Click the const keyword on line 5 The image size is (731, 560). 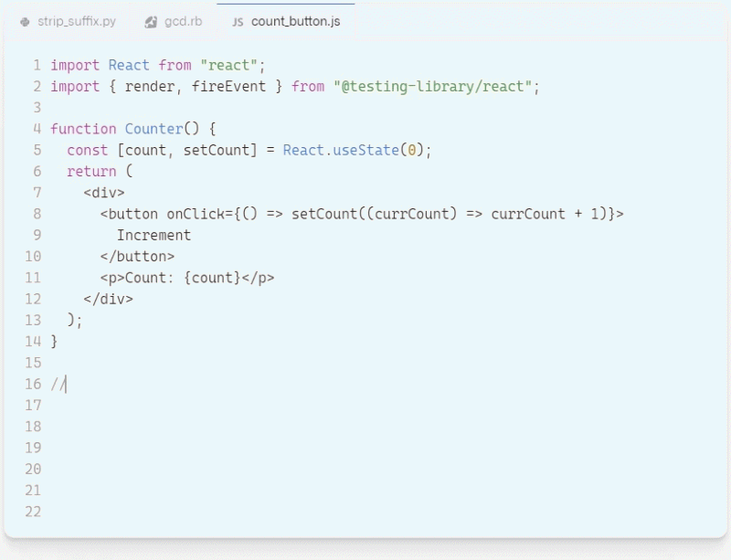87,150
